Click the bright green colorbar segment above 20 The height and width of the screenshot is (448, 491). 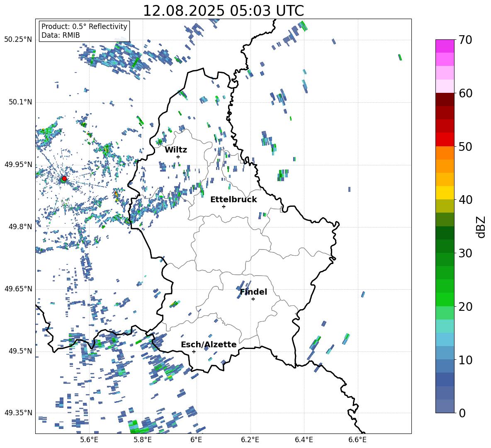(445, 299)
